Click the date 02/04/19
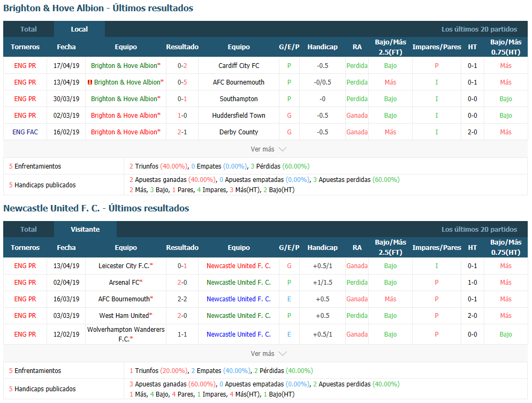 point(66,283)
